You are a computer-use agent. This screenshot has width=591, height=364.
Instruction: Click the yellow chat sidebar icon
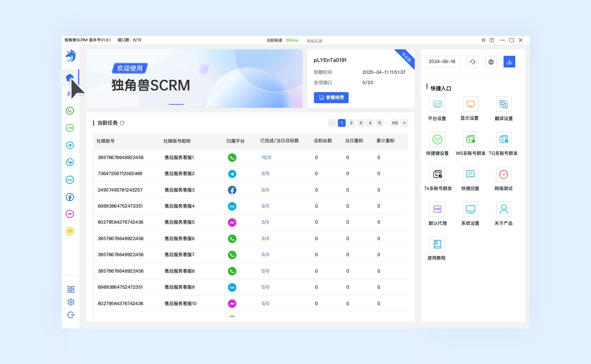tap(70, 231)
